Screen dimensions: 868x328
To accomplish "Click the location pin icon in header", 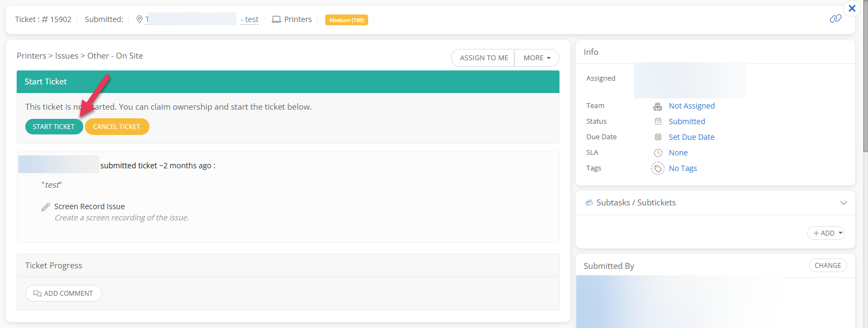I will point(140,19).
